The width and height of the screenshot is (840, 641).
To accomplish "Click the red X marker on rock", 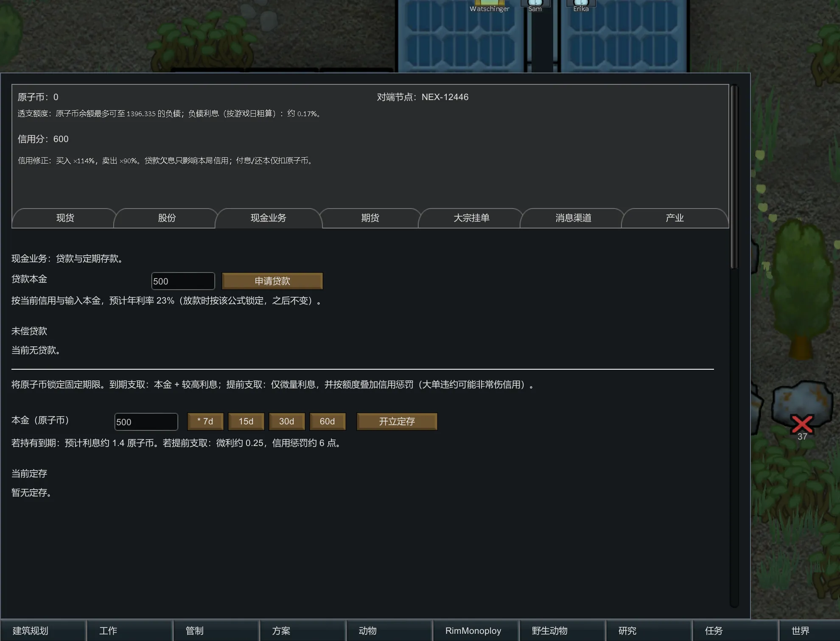I will click(801, 424).
